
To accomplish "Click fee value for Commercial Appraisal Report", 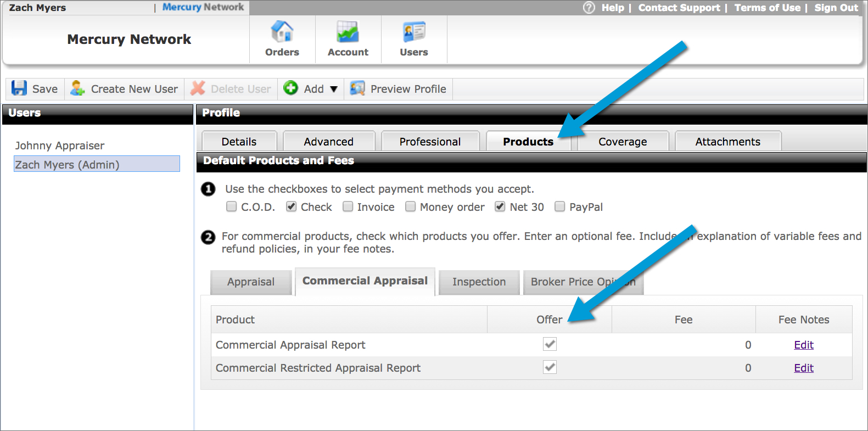I will tap(748, 345).
